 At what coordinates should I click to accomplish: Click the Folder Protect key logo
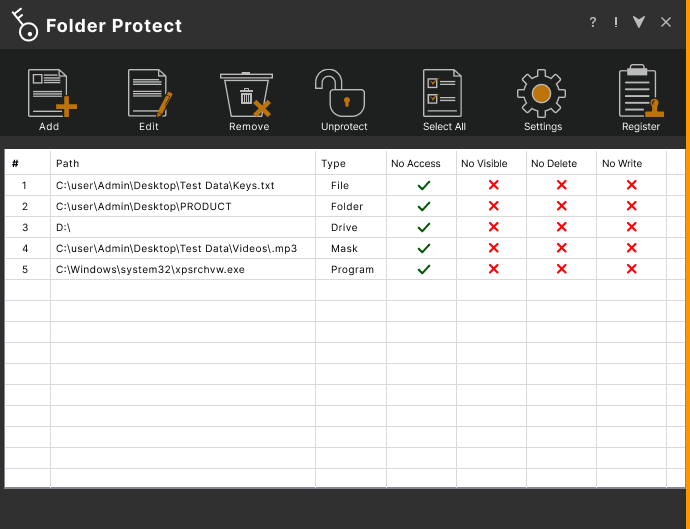point(25,25)
